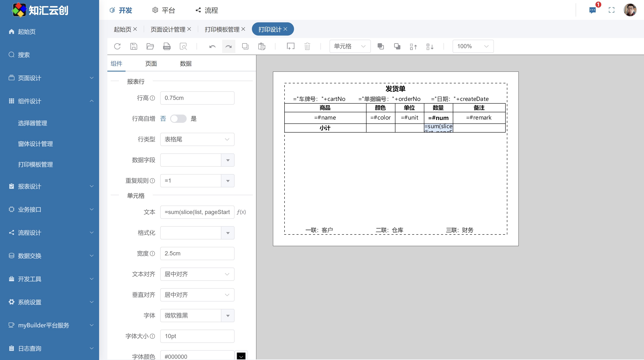This screenshot has height=360, width=644.
Task: Click the delete trash icon
Action: coord(307,46)
